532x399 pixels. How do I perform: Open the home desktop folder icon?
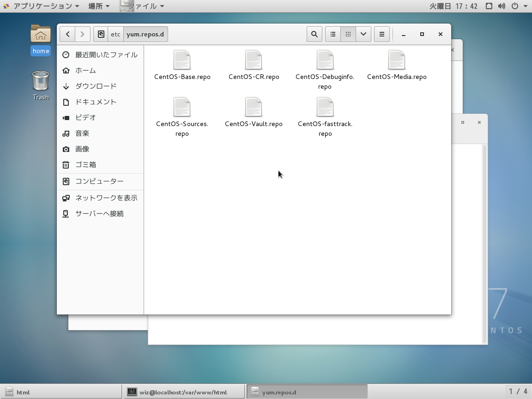(x=40, y=40)
